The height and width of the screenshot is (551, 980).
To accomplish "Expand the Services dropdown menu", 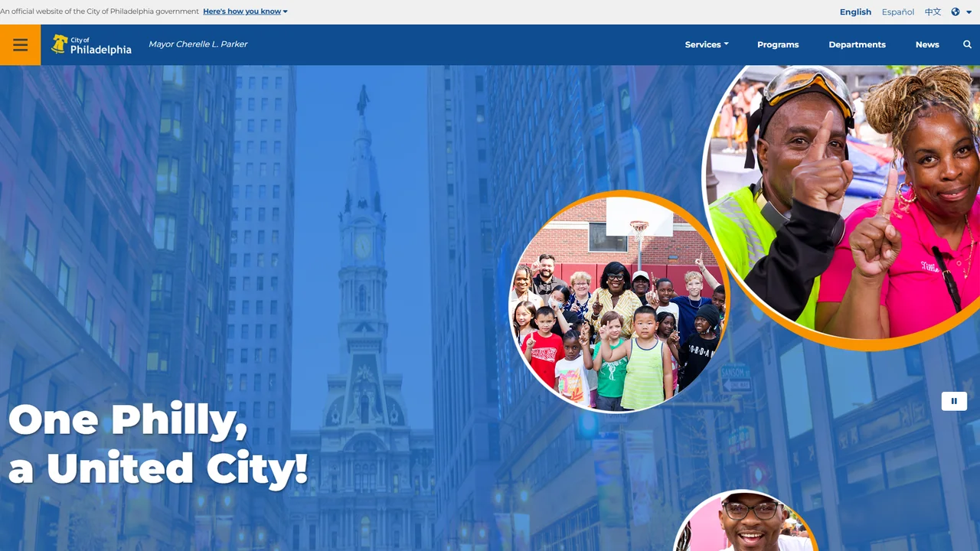I will point(707,44).
